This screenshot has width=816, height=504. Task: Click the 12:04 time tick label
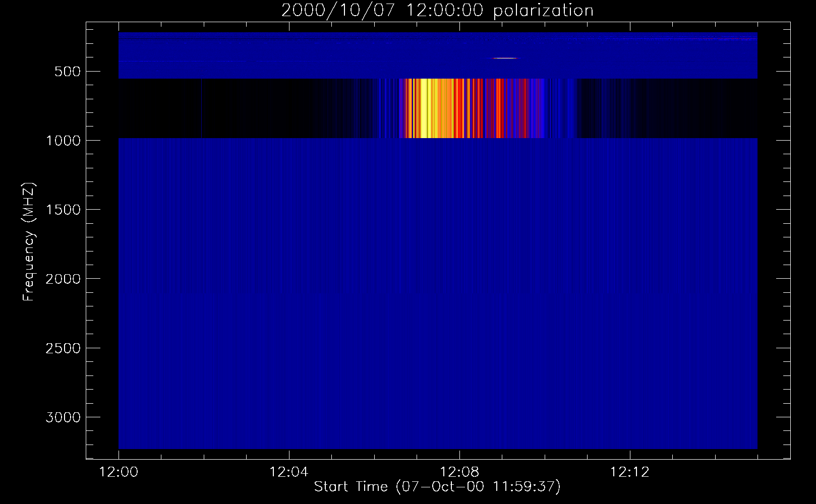click(x=289, y=472)
